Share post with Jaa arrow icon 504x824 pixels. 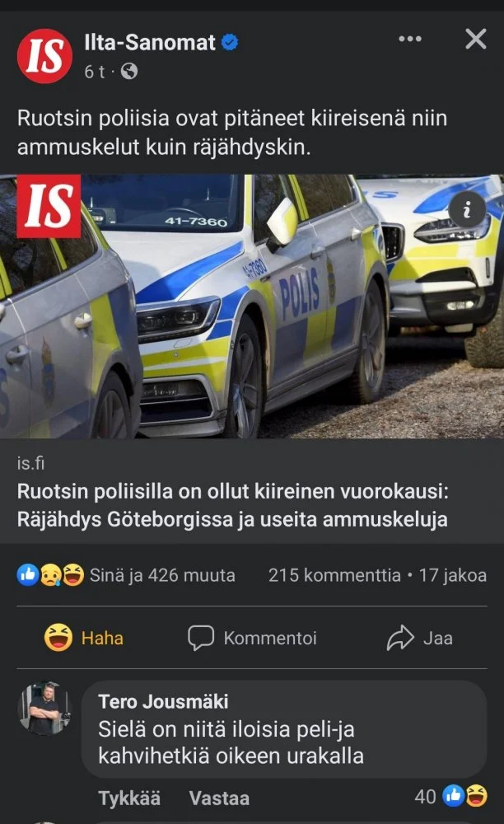(x=400, y=638)
